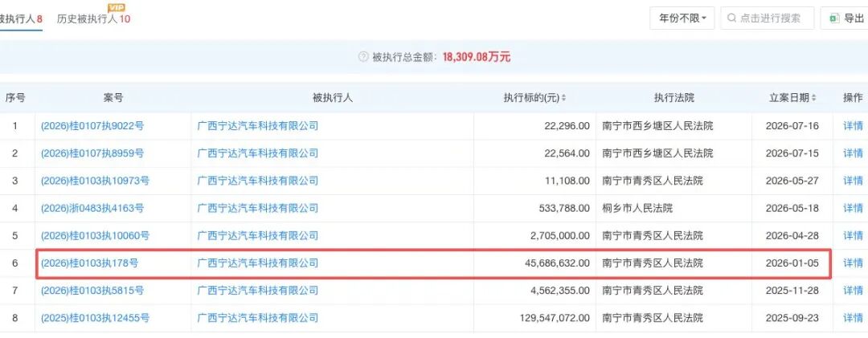Open 广西宁达汽车科技有限公司 link in row 8
The height and width of the screenshot is (338, 868).
(258, 318)
